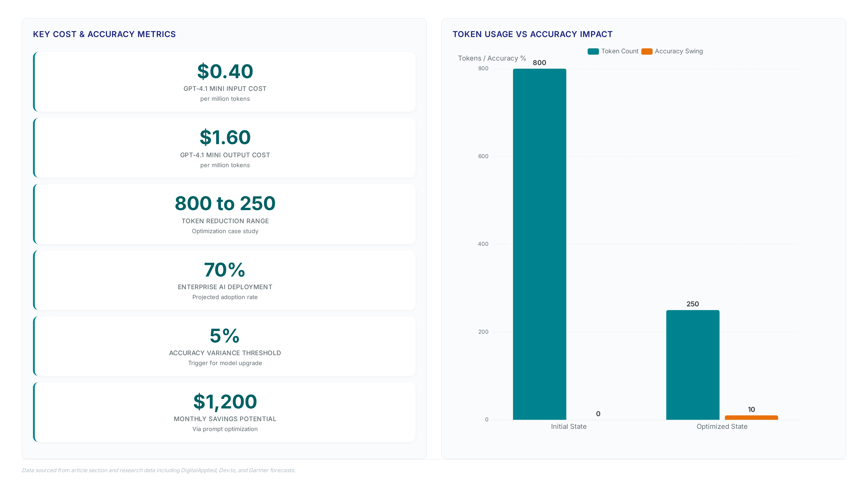
Task: Click the 'TOKEN REDUCTION RANGE' label
Action: coord(225,221)
